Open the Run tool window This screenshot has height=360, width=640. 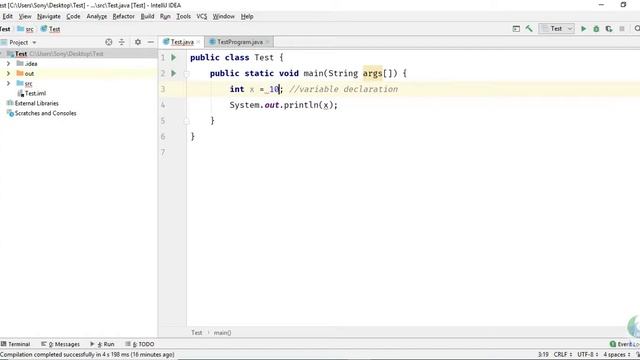[102, 344]
